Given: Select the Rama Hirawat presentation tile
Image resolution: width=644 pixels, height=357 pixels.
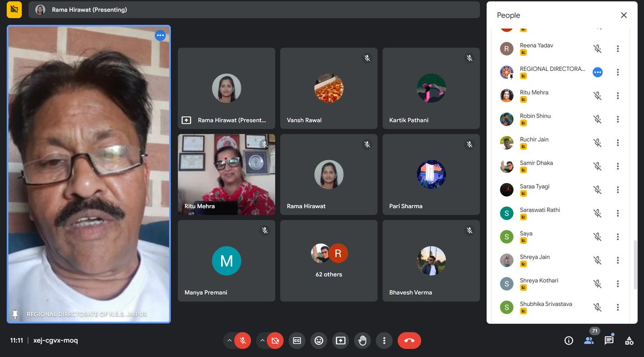Looking at the screenshot, I should click(226, 89).
